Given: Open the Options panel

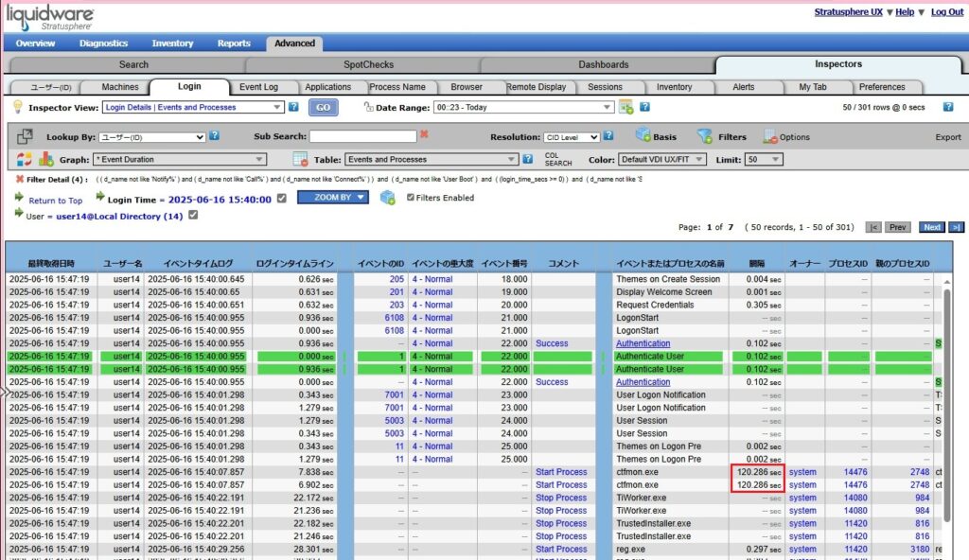Looking at the screenshot, I should (x=786, y=136).
